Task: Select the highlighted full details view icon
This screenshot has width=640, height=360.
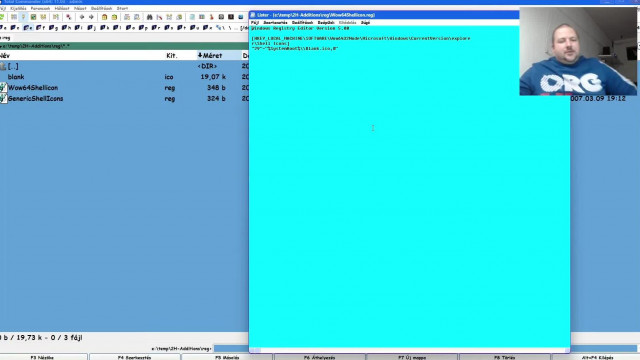Action: point(23,17)
